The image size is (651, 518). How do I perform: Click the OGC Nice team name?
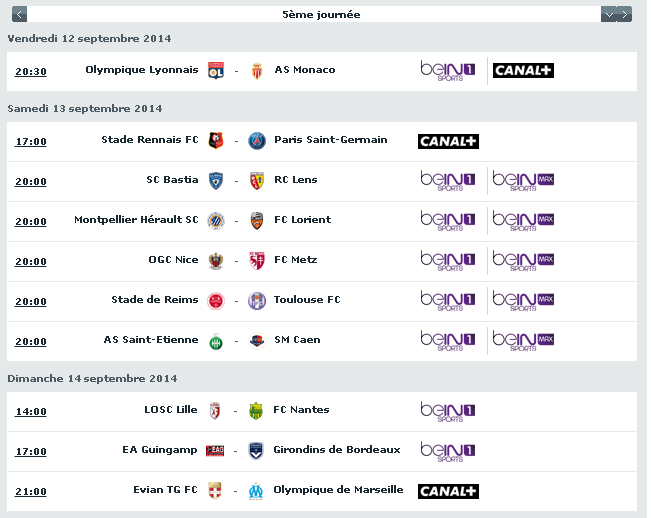pyautogui.click(x=173, y=260)
